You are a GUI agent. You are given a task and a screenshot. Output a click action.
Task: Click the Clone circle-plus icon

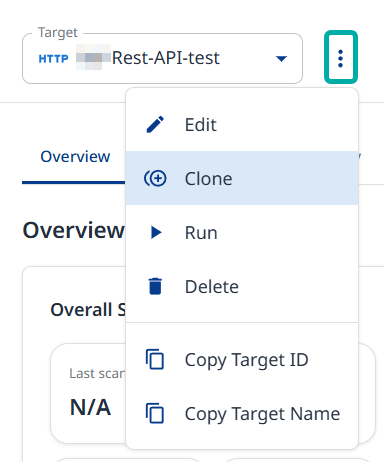click(x=155, y=178)
